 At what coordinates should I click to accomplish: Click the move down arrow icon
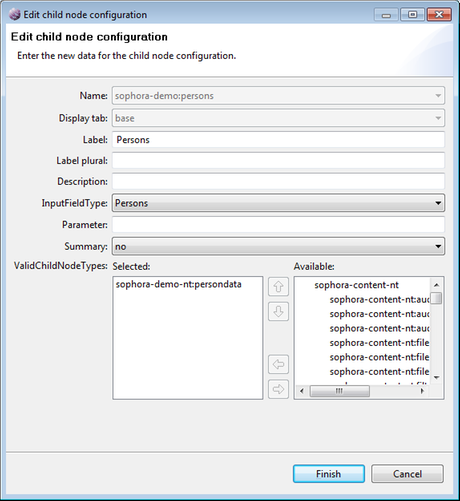[x=278, y=311]
